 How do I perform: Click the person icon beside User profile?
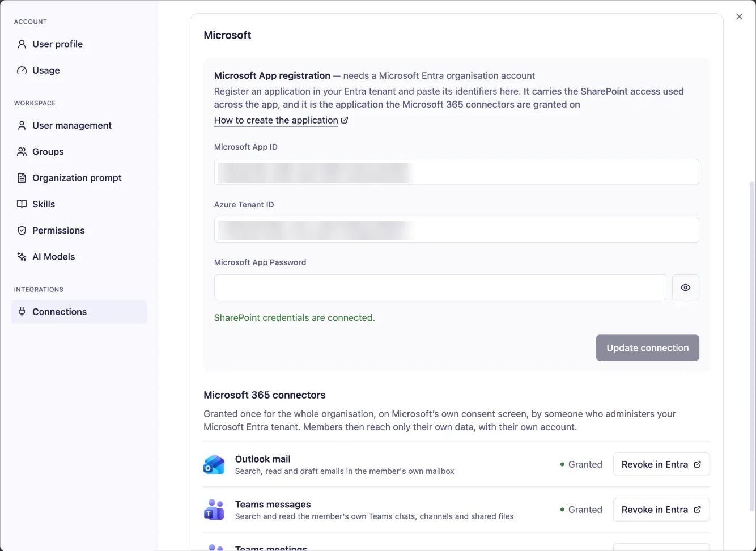click(x=22, y=44)
